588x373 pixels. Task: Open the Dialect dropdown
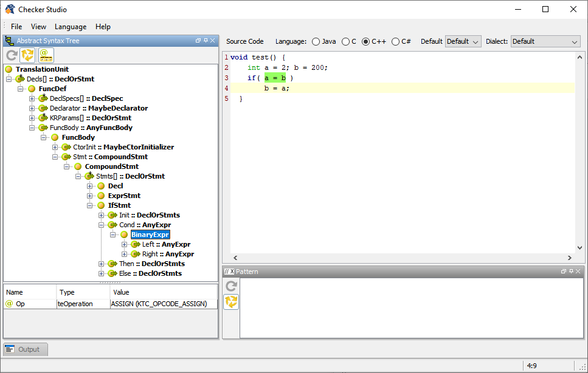click(574, 41)
